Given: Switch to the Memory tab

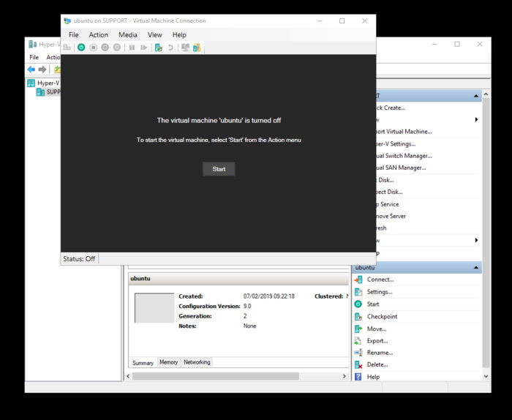Looking at the screenshot, I should coord(168,362).
